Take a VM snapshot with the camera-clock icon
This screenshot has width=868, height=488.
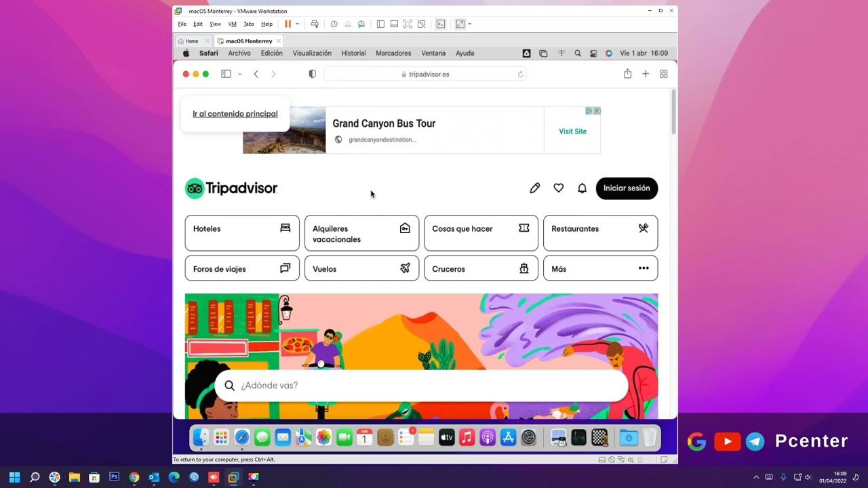pos(334,24)
